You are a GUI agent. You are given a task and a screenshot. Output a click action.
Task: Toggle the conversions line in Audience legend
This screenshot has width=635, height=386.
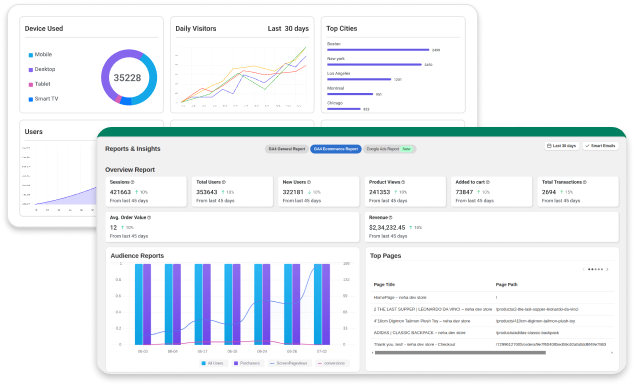pos(332,363)
